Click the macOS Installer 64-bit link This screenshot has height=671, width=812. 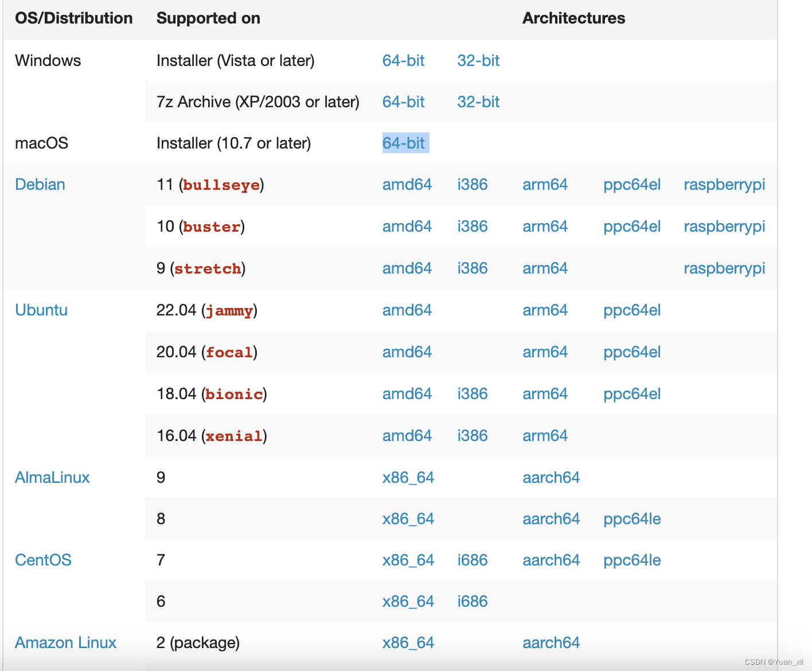pyautogui.click(x=403, y=143)
